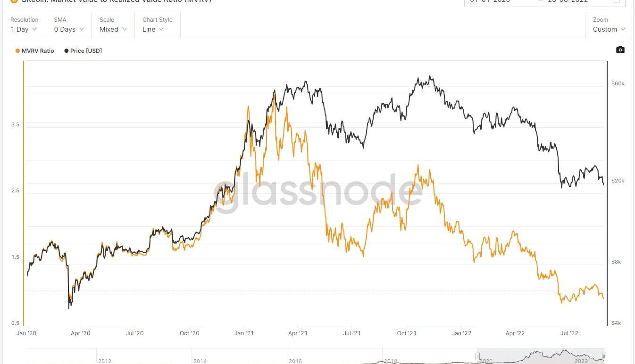
Task: Click the orange MVRV Ratio legend dot
Action: tap(18, 51)
